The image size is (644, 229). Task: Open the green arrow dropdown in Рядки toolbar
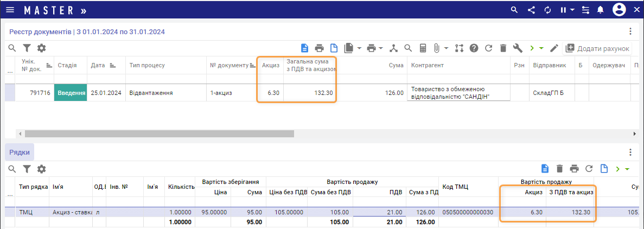point(628,169)
